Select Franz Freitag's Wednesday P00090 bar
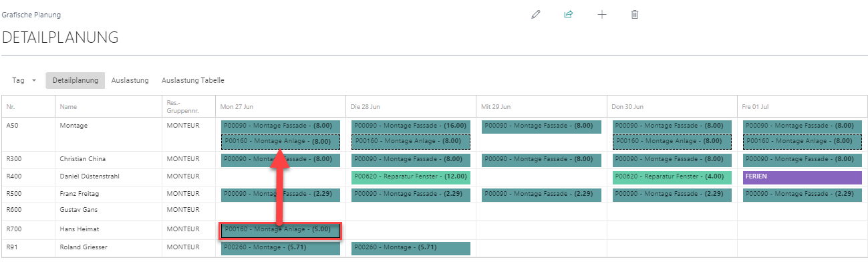The height and width of the screenshot is (262, 868). click(x=541, y=194)
